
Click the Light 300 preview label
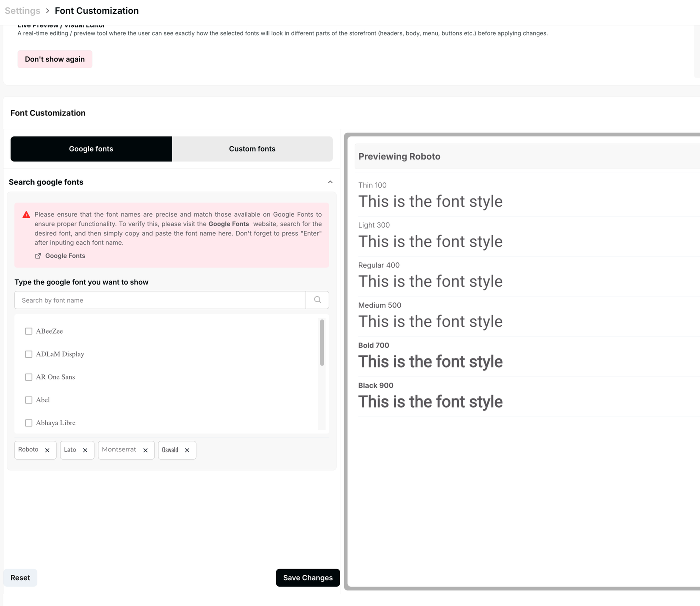[374, 225]
